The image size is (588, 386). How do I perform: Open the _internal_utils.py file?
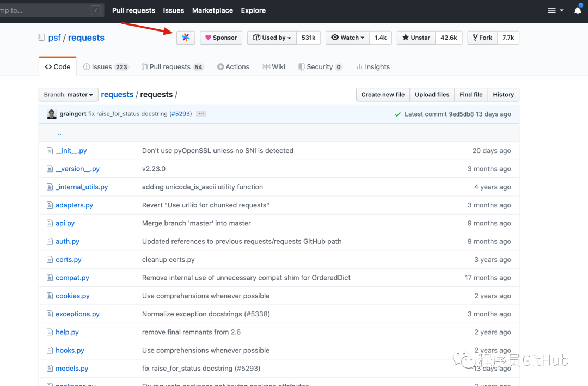[x=82, y=187]
